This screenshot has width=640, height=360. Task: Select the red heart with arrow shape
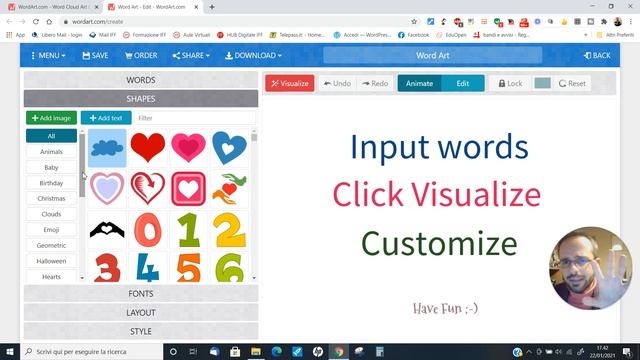(148, 189)
